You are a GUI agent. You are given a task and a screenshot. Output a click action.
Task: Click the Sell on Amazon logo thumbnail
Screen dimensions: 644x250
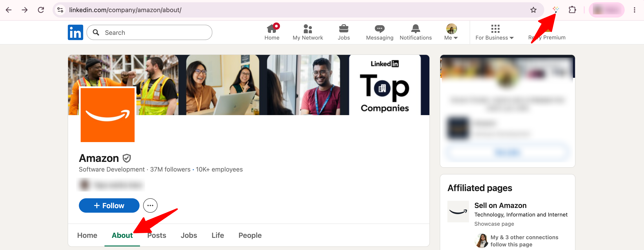pos(458,212)
